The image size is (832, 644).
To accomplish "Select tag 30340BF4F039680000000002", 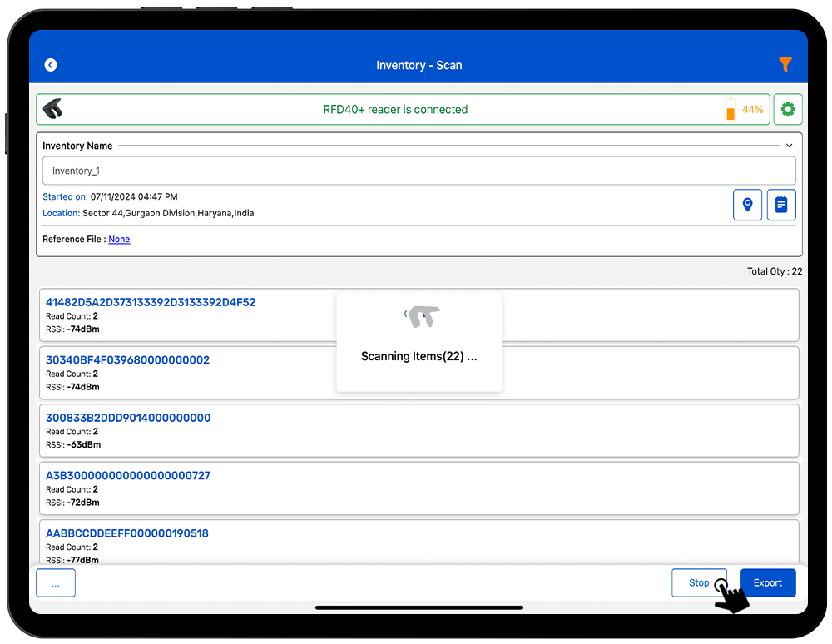I will [127, 360].
